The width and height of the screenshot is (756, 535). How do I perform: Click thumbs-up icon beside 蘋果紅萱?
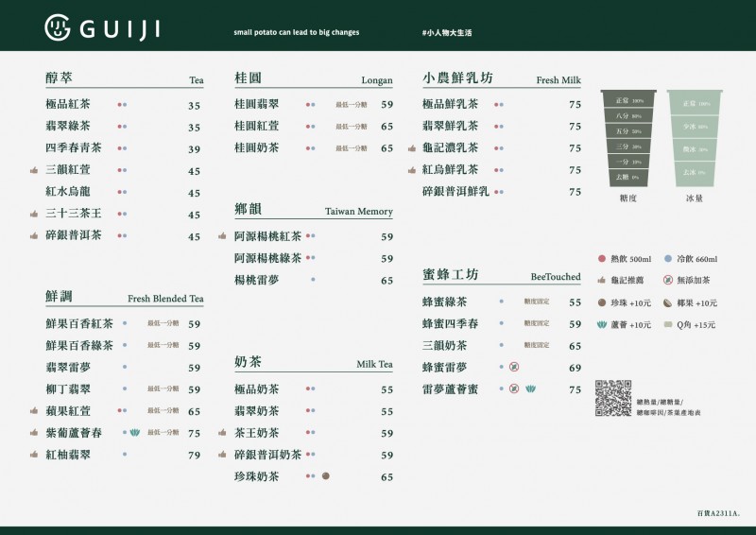[34, 411]
